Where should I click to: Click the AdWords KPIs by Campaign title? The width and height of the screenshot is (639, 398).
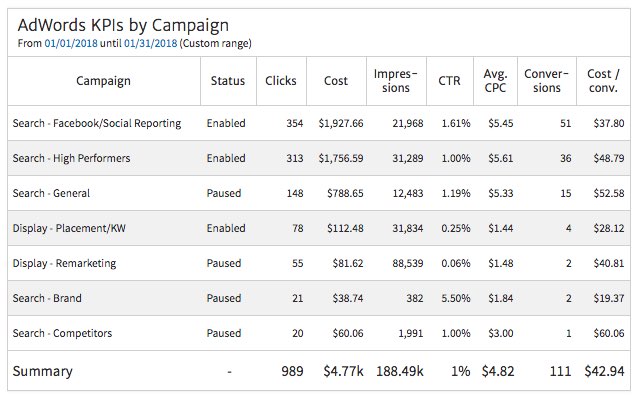(x=123, y=25)
